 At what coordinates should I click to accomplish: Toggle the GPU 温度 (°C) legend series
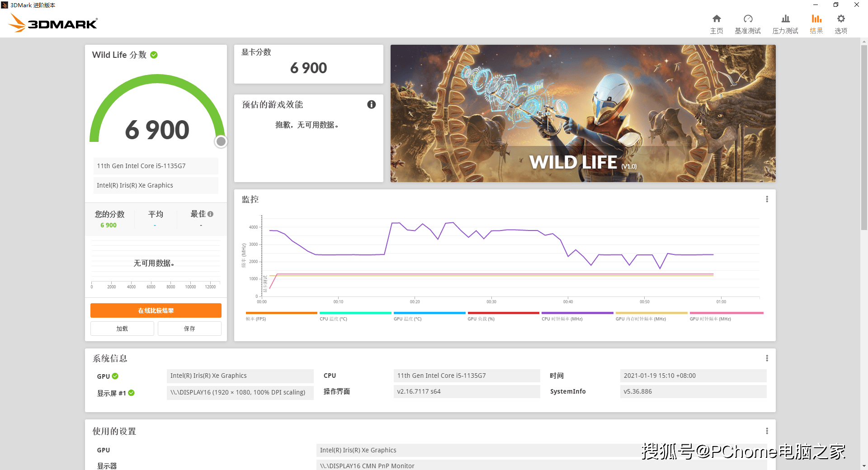[429, 316]
